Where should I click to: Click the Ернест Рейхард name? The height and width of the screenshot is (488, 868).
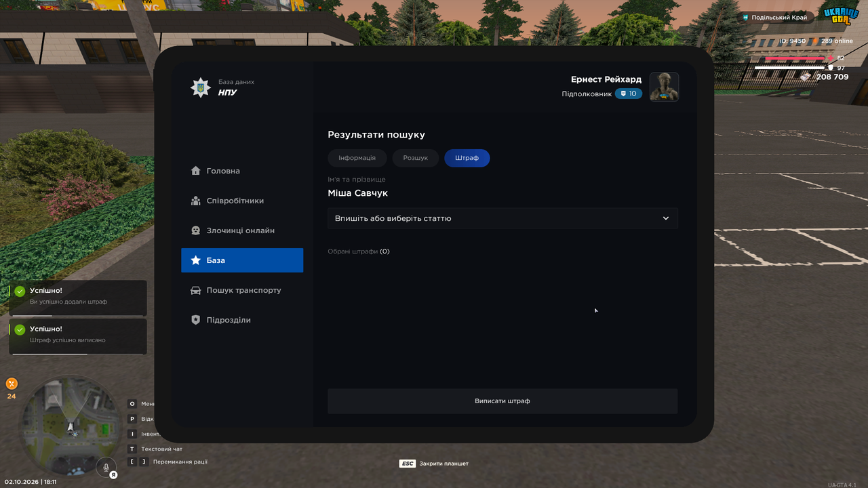606,79
